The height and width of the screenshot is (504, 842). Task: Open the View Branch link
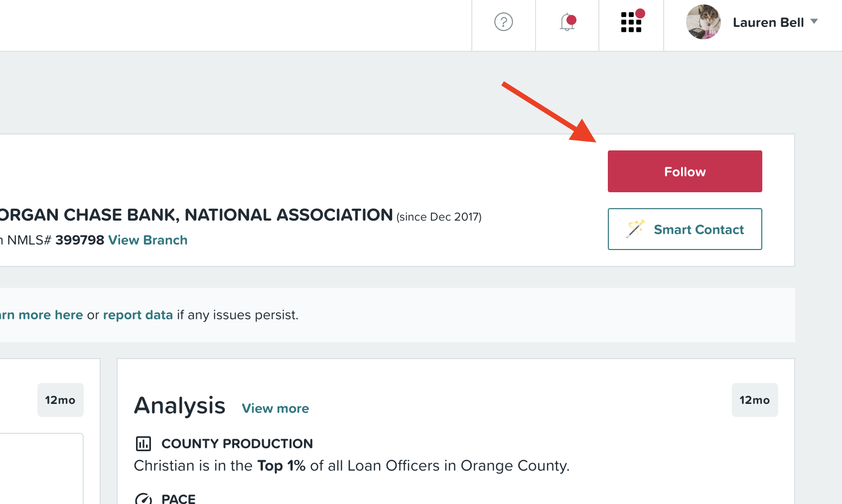[x=148, y=240]
